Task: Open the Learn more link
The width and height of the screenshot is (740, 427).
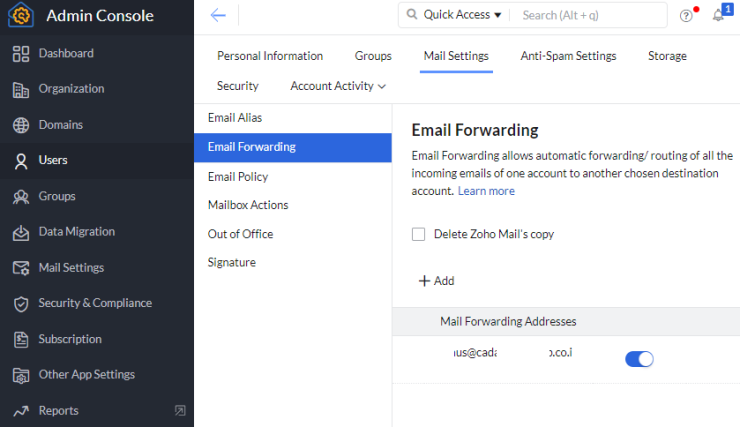Action: (x=486, y=191)
